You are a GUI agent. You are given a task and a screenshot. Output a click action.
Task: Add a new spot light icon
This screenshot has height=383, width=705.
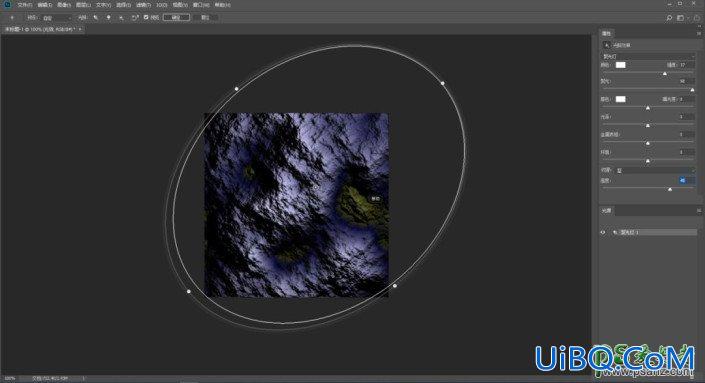click(96, 18)
